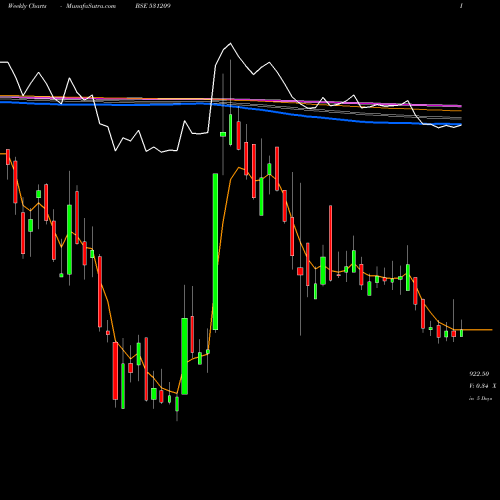This screenshot has height=500, width=500.
Task: Click the "Weekly Charts" title text
Action: [x=27, y=6]
